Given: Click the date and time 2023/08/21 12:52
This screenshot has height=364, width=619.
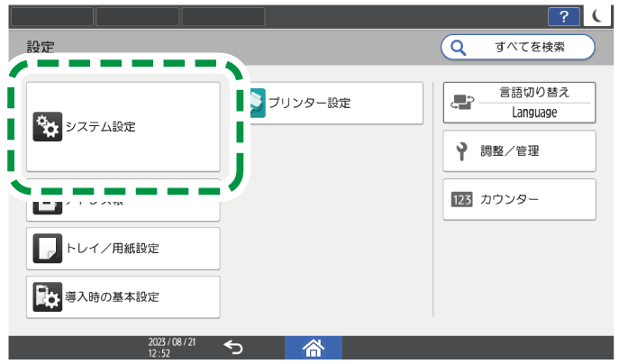Looking at the screenshot, I should 172,348.
